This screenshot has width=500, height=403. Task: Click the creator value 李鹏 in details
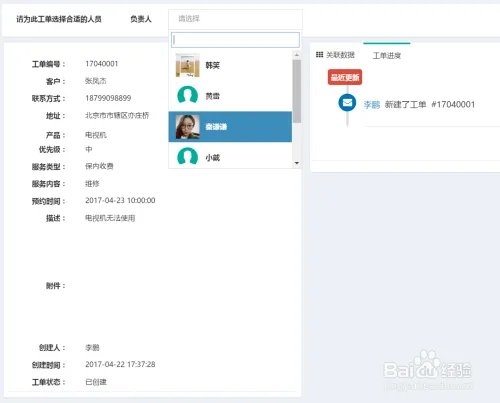(92, 347)
